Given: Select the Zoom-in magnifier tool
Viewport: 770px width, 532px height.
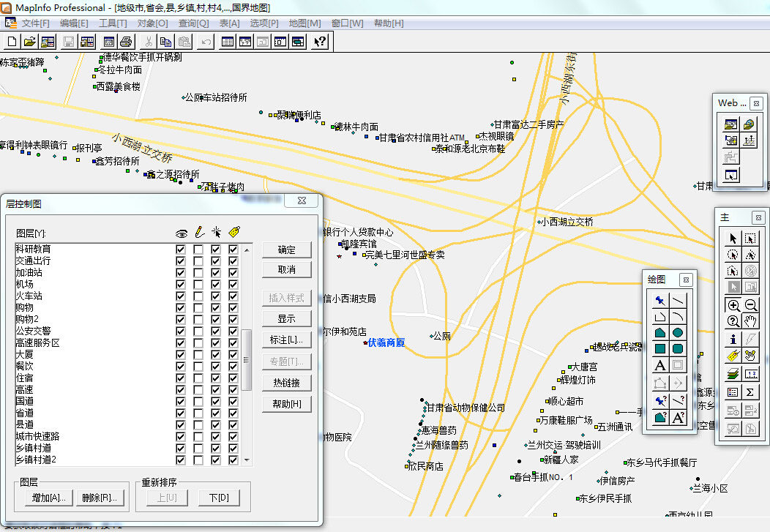Looking at the screenshot, I should (x=733, y=305).
